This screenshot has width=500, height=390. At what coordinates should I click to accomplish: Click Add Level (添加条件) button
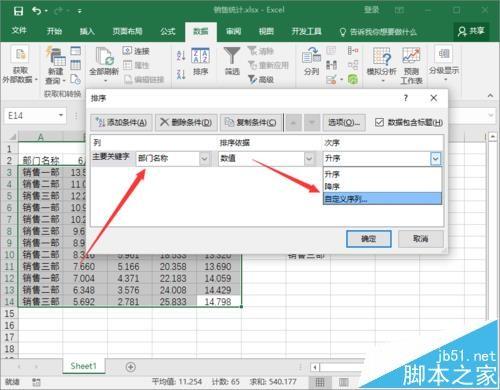click(121, 122)
